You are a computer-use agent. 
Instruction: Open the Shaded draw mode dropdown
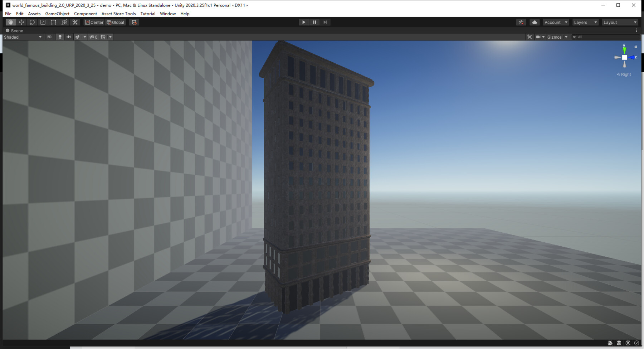[x=22, y=37]
